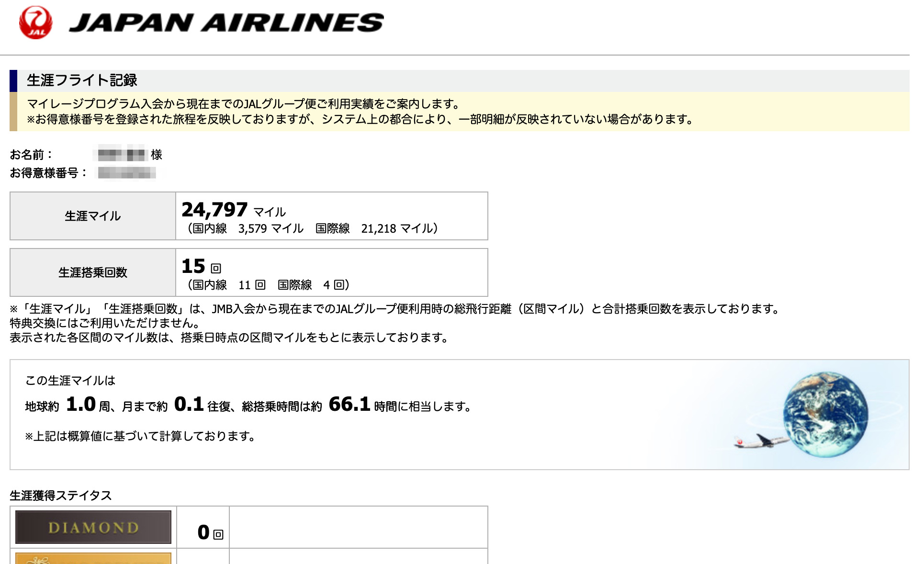Viewport: 924px width, 564px height.
Task: Click the blurred お得意様番号 value
Action: [x=127, y=173]
